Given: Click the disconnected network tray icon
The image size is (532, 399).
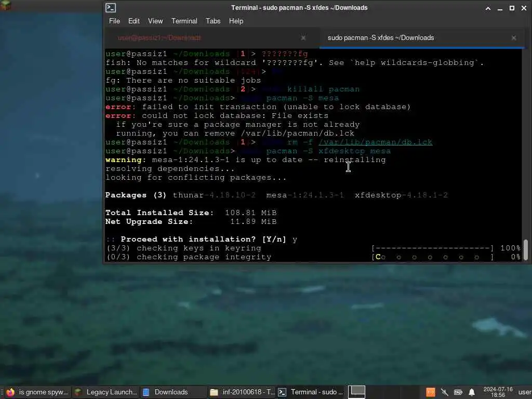Looking at the screenshot, I should coord(445,392).
